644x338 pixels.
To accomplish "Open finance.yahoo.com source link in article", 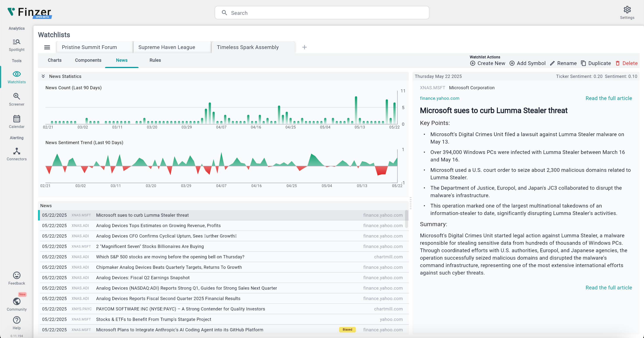I will click(439, 98).
